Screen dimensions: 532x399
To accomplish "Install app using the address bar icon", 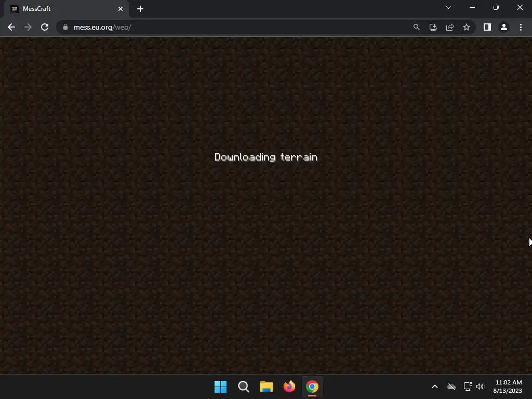I will pyautogui.click(x=433, y=27).
